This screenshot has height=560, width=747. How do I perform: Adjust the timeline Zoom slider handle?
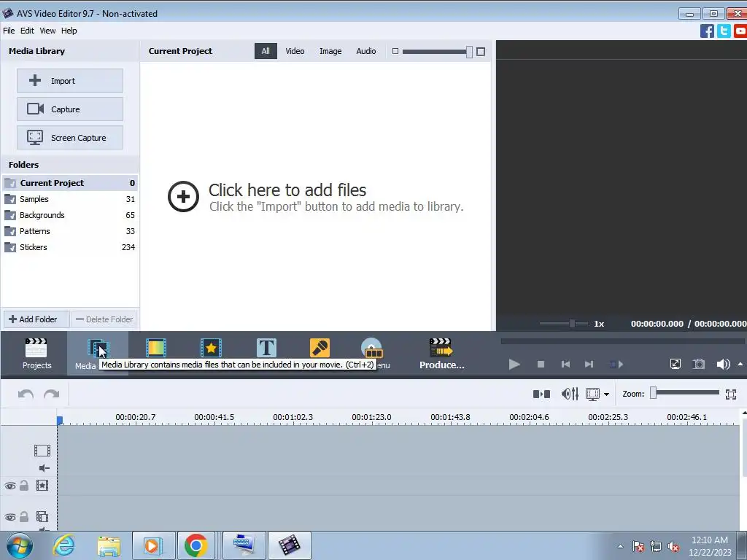[654, 393]
